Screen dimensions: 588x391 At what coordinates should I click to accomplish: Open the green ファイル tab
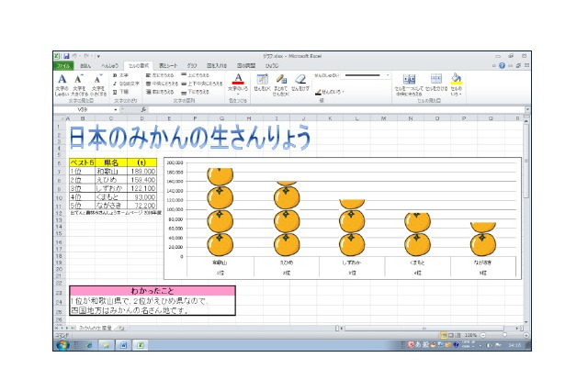pyautogui.click(x=63, y=66)
